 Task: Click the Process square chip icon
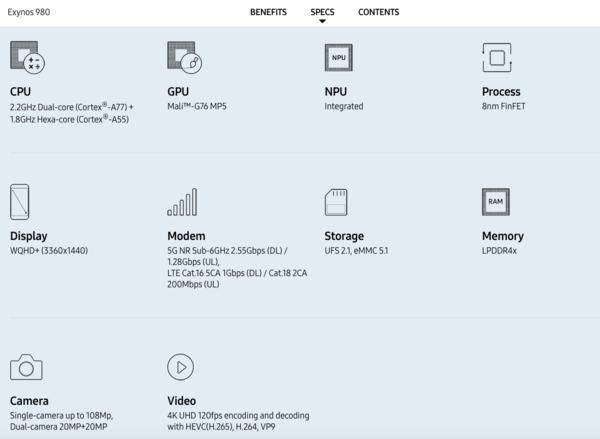(x=497, y=58)
